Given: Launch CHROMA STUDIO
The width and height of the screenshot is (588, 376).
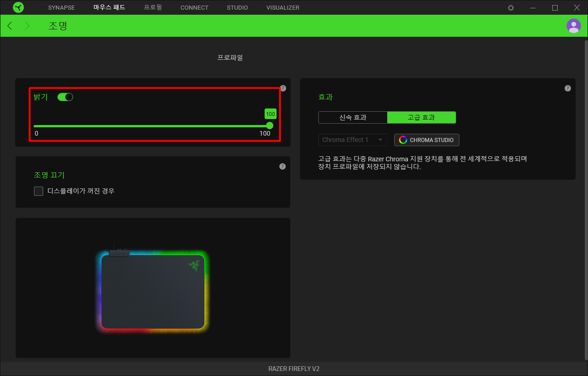Looking at the screenshot, I should coord(427,140).
